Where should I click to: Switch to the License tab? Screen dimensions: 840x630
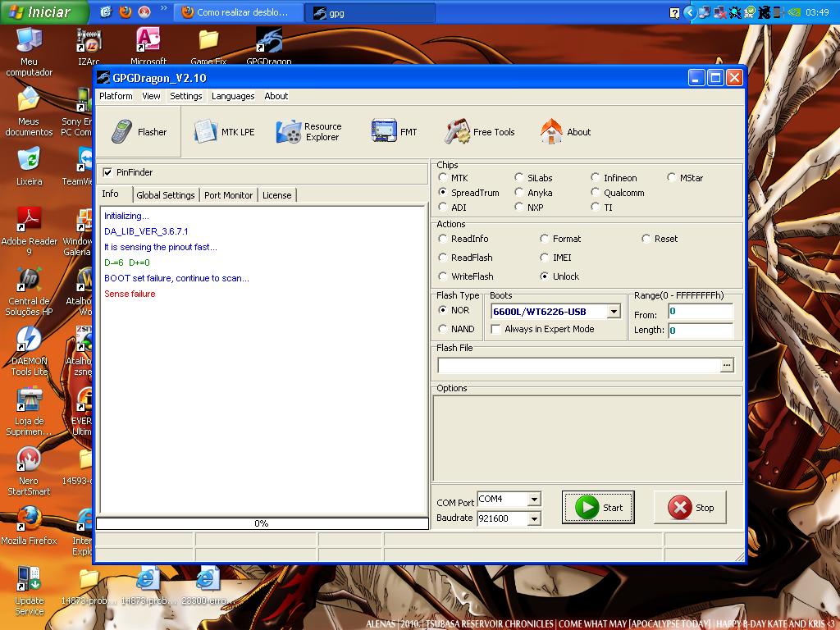[x=277, y=195]
